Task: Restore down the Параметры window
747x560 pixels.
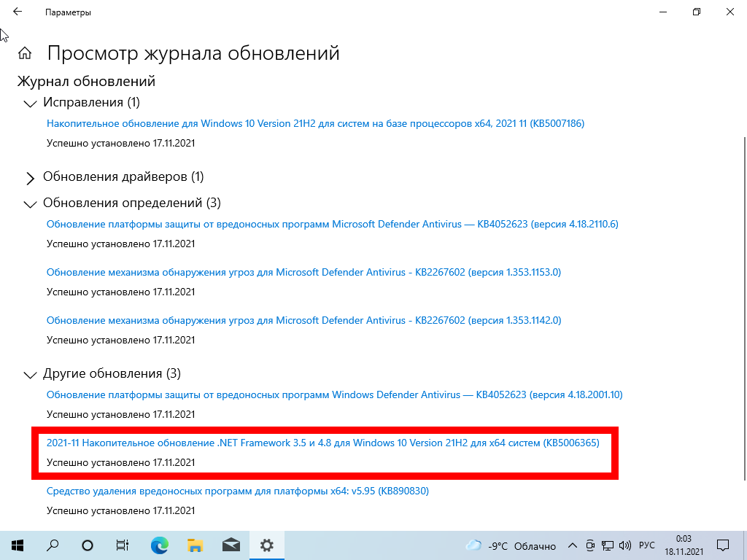Action: [x=697, y=12]
